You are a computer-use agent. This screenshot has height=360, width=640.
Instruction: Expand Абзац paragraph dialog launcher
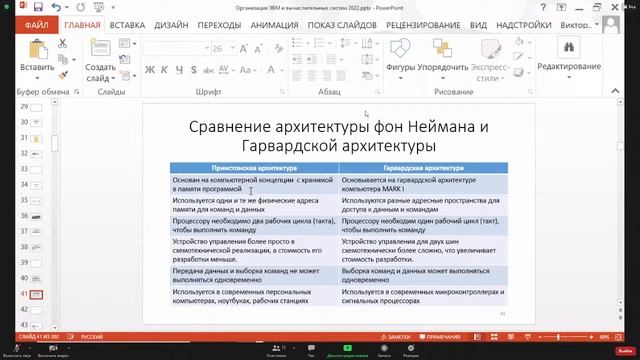378,92
